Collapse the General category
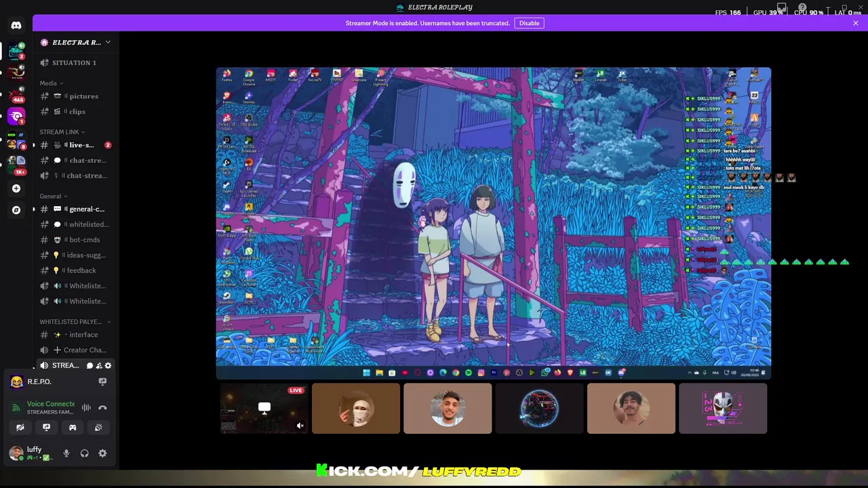Screen dimensions: 868x488 (x=54, y=197)
